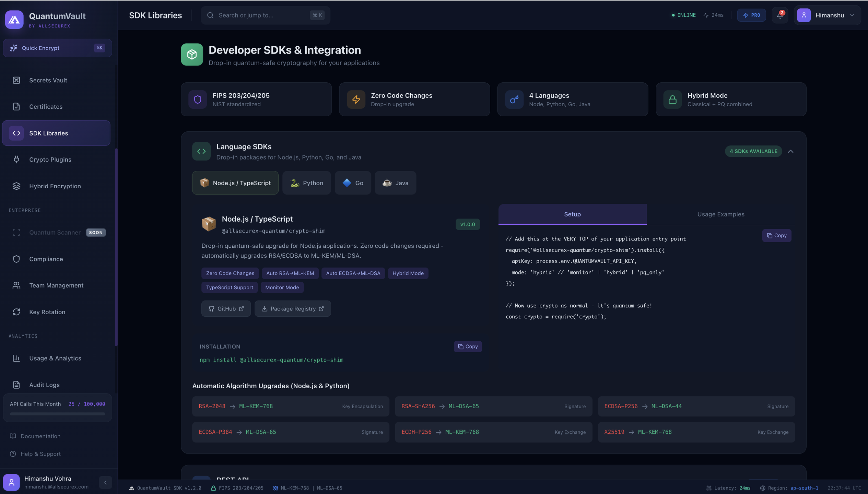Open the Compliance sidebar item
868x494 pixels.
(x=46, y=259)
